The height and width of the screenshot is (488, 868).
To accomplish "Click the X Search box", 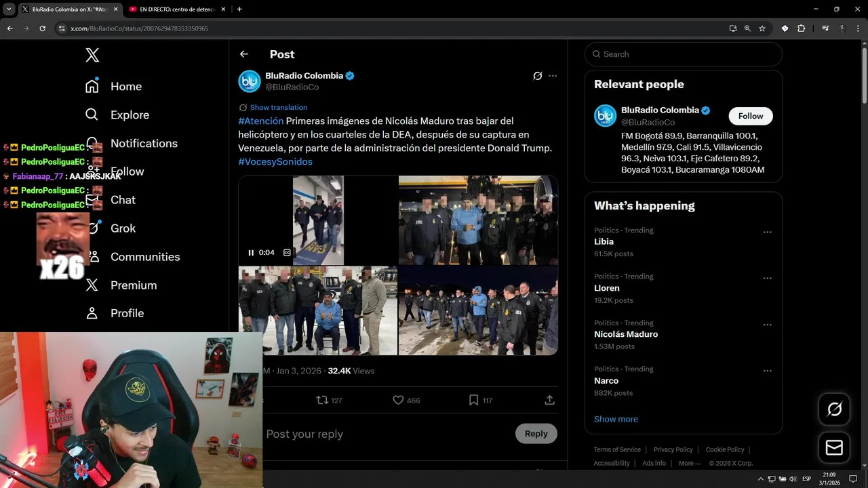I will [x=684, y=54].
